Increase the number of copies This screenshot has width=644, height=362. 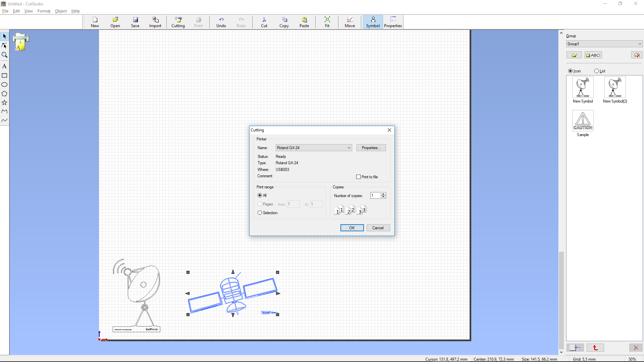coord(383,194)
